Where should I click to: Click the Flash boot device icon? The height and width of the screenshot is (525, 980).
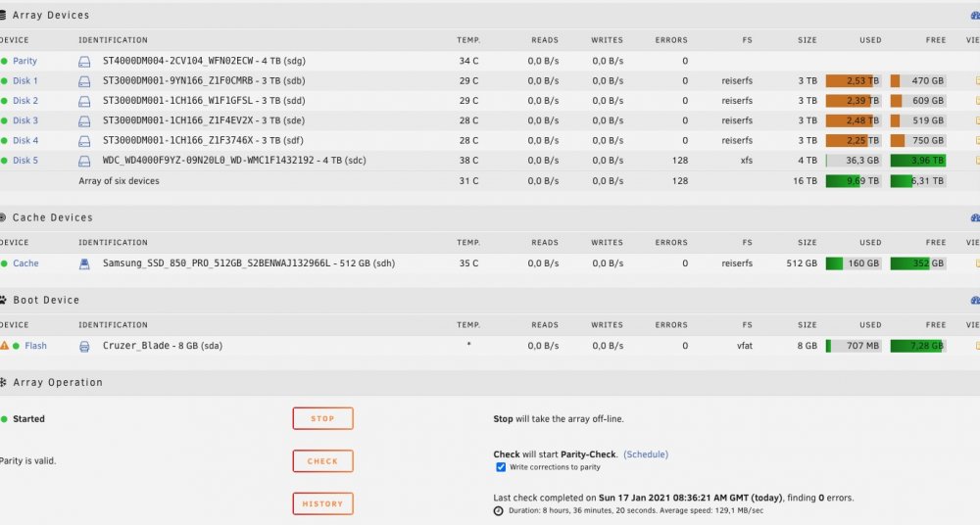point(84,347)
